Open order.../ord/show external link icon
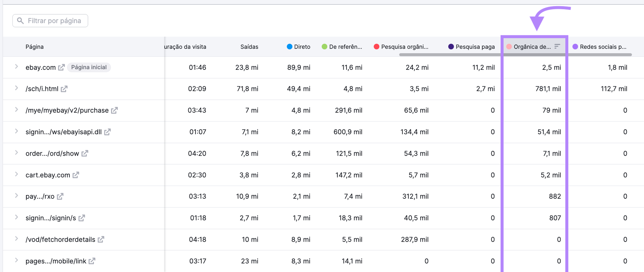The height and width of the screenshot is (272, 644). pyautogui.click(x=85, y=153)
